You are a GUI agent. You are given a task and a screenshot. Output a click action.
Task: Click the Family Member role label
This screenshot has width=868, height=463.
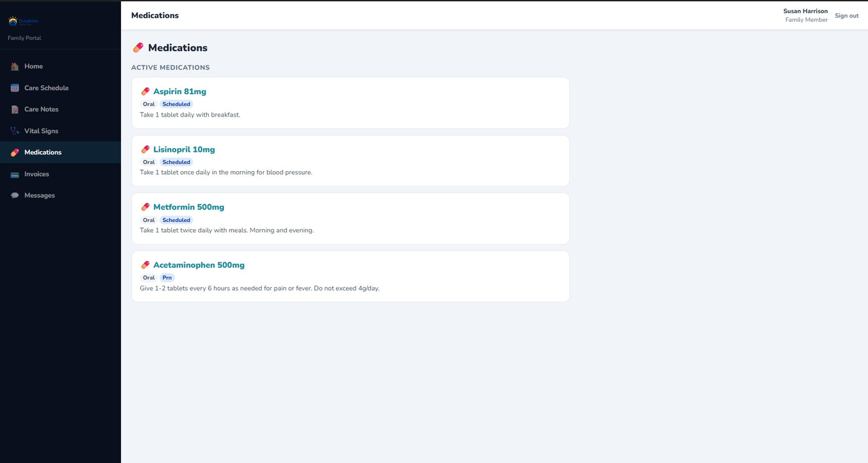point(807,20)
